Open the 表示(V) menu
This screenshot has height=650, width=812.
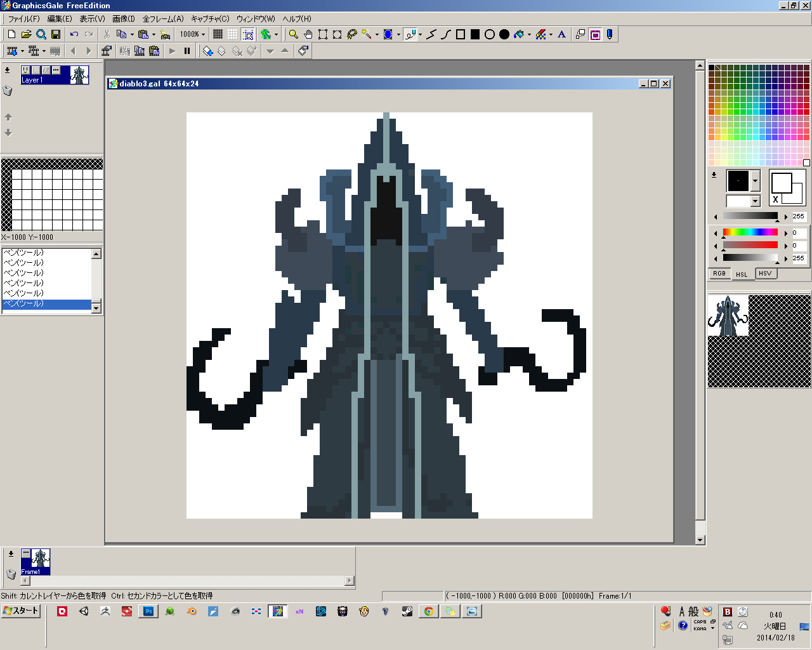point(92,19)
